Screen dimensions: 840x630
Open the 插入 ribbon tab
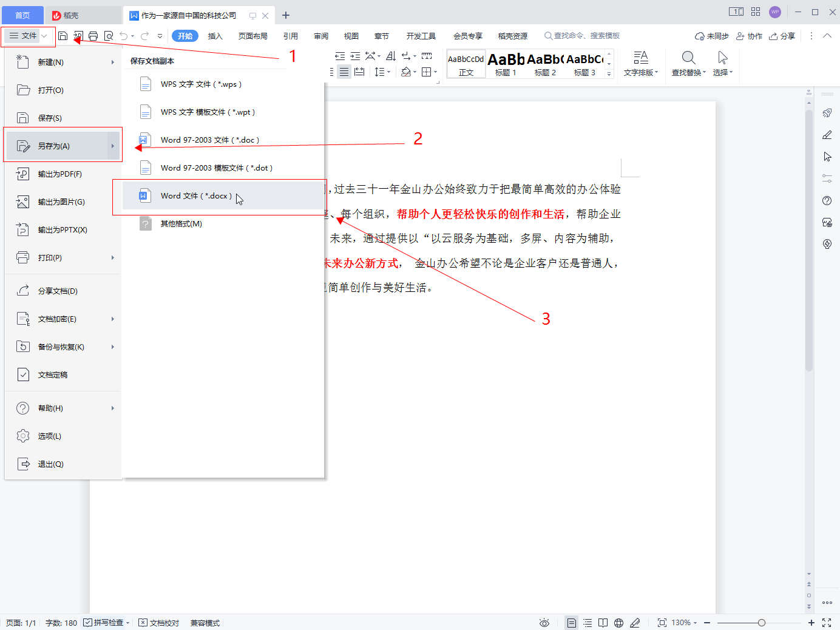pos(215,36)
